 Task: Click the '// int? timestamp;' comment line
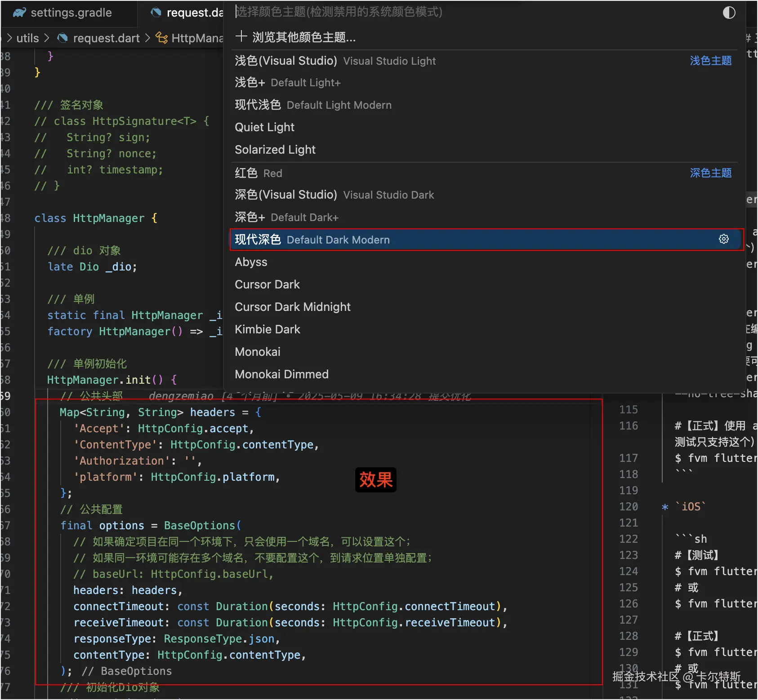click(x=99, y=170)
